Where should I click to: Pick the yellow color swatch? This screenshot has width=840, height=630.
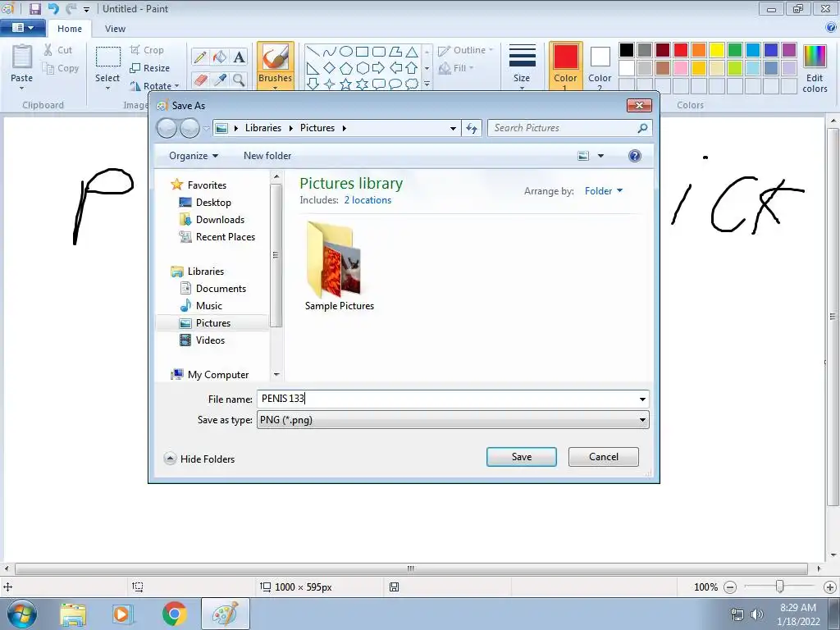717,50
